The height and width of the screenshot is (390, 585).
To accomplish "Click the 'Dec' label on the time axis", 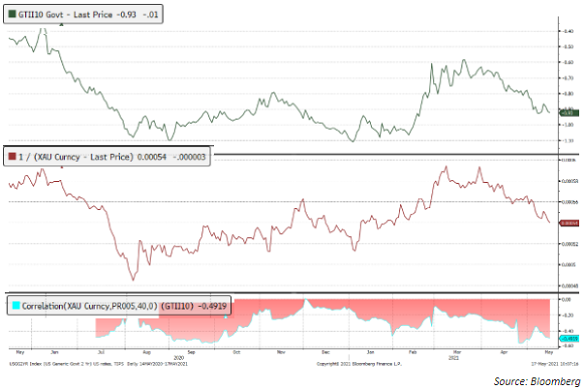I will click(x=326, y=352).
